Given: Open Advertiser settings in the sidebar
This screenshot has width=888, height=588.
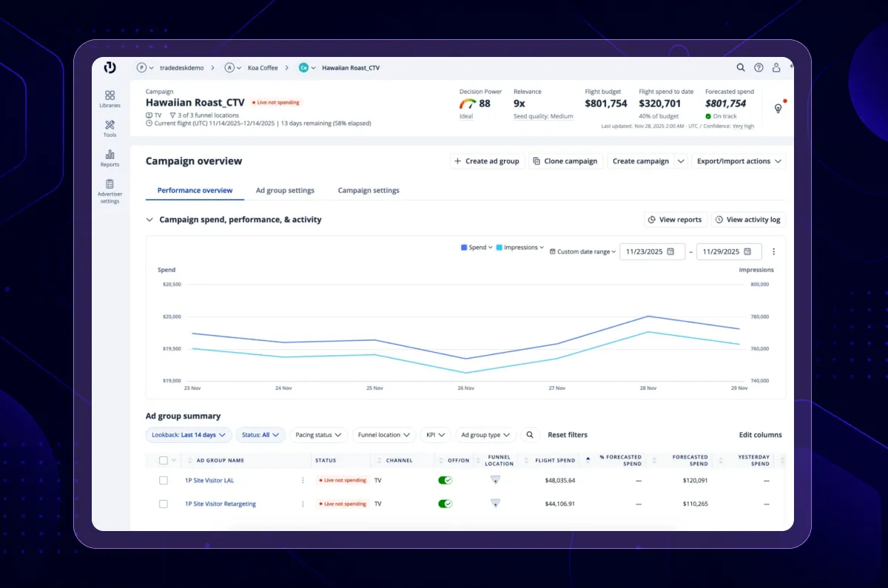Looking at the screenshot, I should (110, 191).
